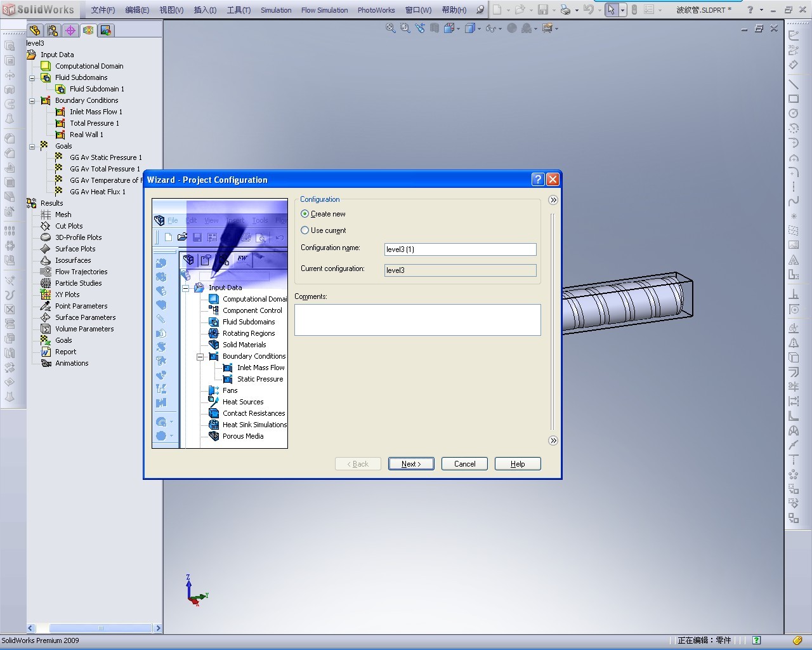Click the Fluid Subdomain 1 icon
The image size is (812, 650).
[x=60, y=89]
